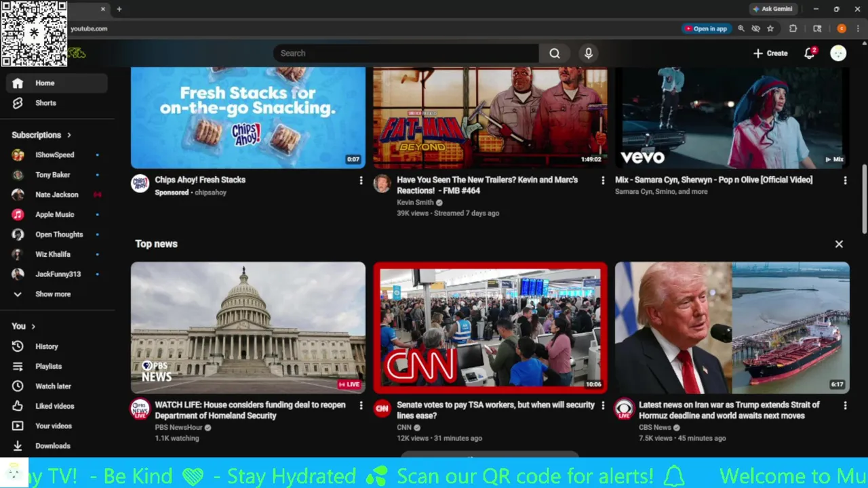This screenshot has width=868, height=488.
Task: Open options for Chips Ahoy ad
Action: pos(361,180)
